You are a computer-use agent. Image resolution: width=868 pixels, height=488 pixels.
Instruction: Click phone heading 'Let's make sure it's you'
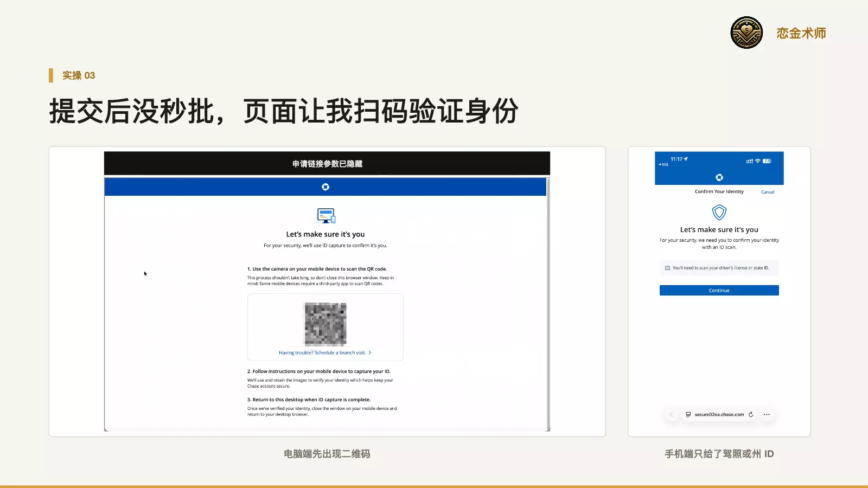(719, 230)
